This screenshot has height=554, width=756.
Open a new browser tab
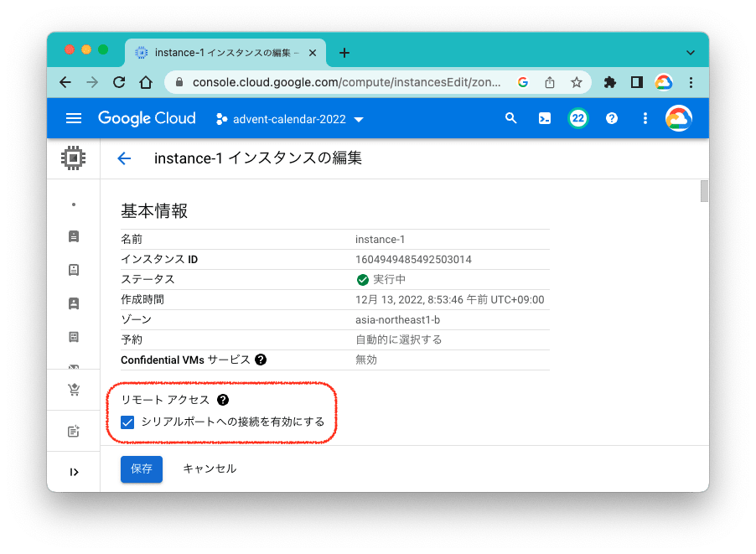click(x=344, y=53)
